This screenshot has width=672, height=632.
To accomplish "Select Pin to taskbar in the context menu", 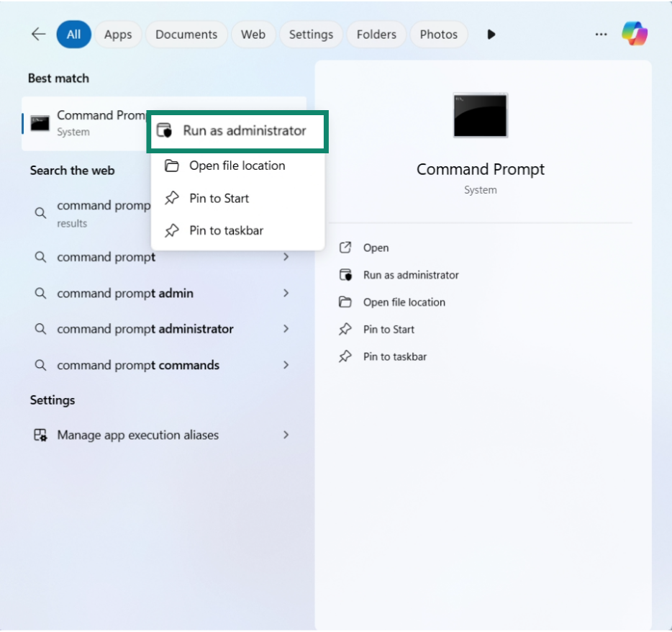I will tap(226, 230).
